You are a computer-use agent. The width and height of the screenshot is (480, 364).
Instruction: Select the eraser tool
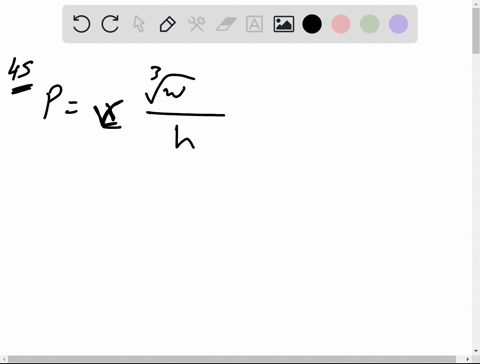(226, 24)
